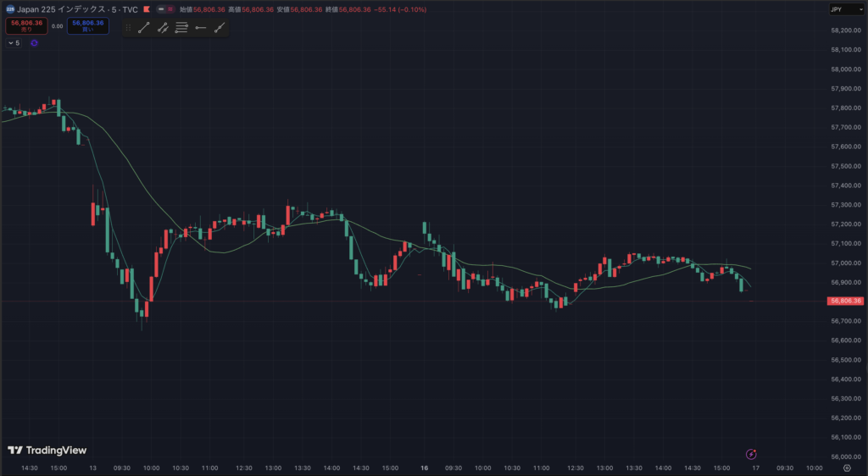Screen dimensions: 868x476
Task: Select the trend line drawing tool
Action: pyautogui.click(x=143, y=27)
